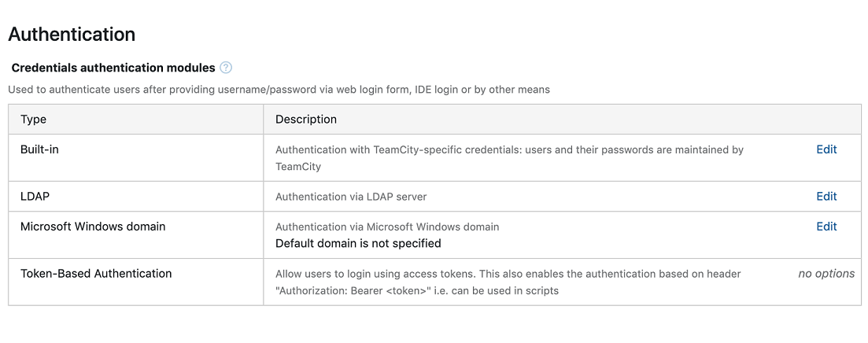Edit the Microsoft Windows domain module
868x343 pixels.
(x=826, y=227)
